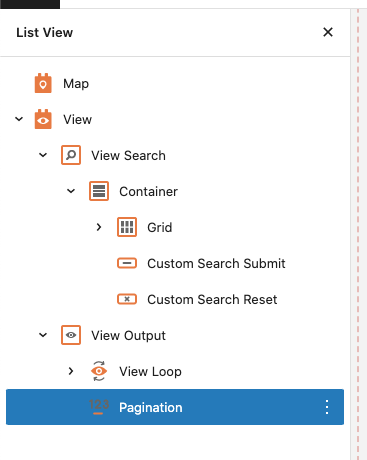Screen dimensions: 367x460
Task: Select the Map row text
Action: pyautogui.click(x=76, y=84)
